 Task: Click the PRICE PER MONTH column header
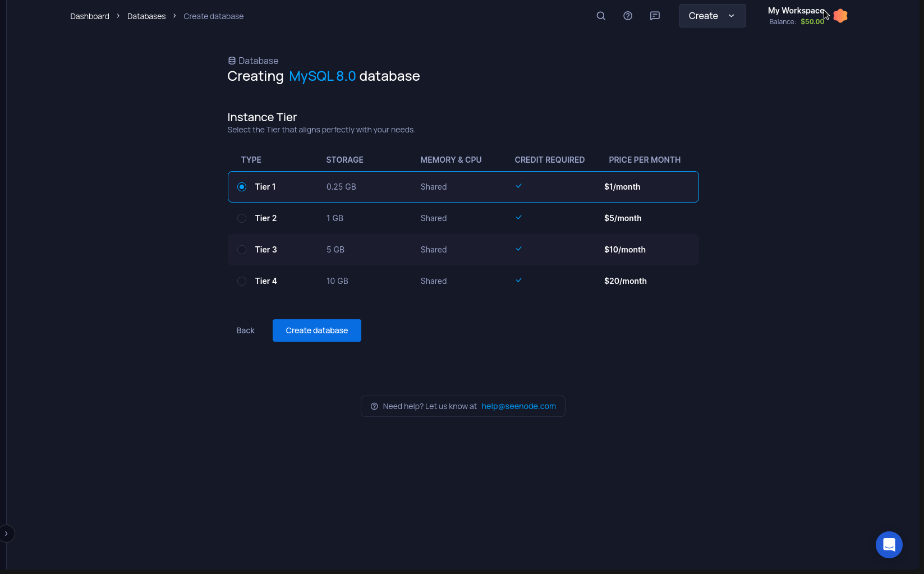(x=645, y=160)
